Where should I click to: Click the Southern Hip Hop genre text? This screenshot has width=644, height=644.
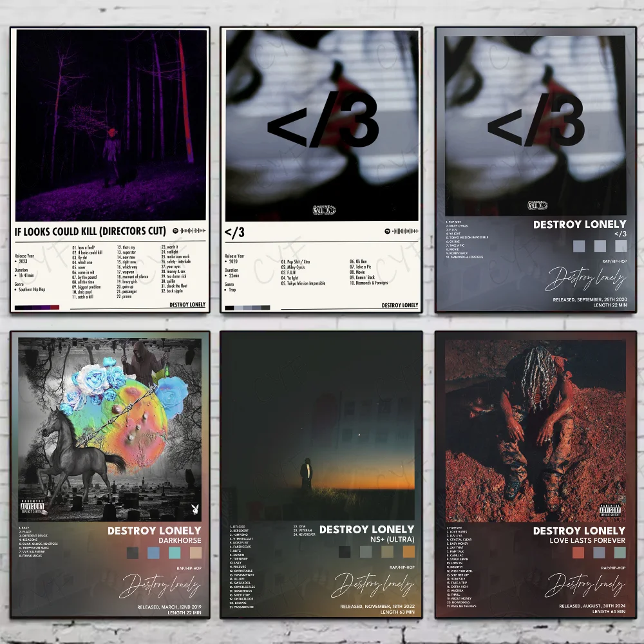[x=32, y=290]
